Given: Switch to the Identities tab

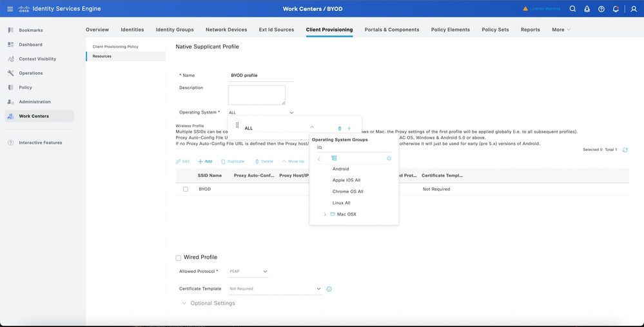Looking at the screenshot, I should coord(132,30).
